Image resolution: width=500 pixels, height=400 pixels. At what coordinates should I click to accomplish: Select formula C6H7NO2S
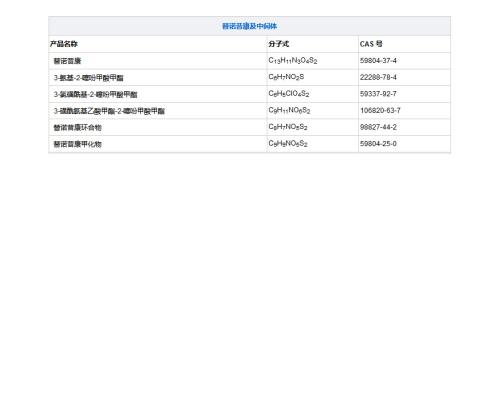(x=286, y=77)
